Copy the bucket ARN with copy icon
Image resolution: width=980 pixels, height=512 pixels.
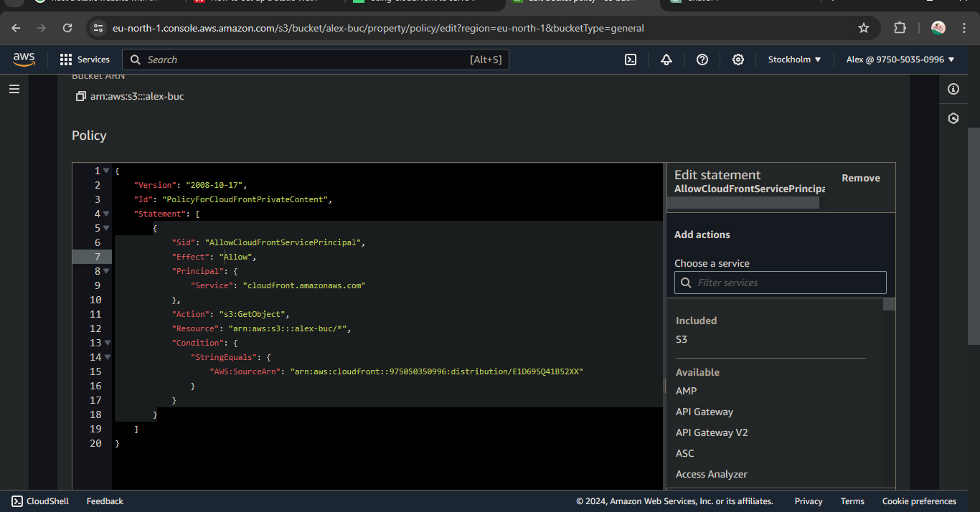[81, 96]
